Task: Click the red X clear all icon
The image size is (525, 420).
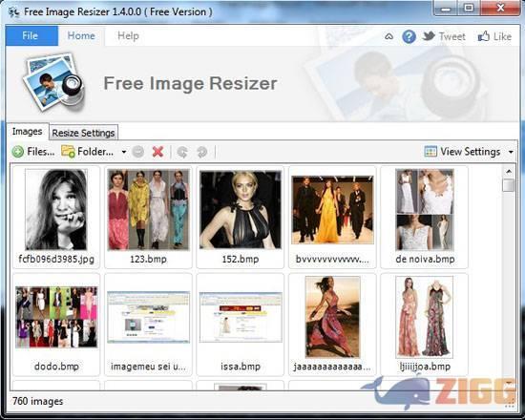Action: 157,152
